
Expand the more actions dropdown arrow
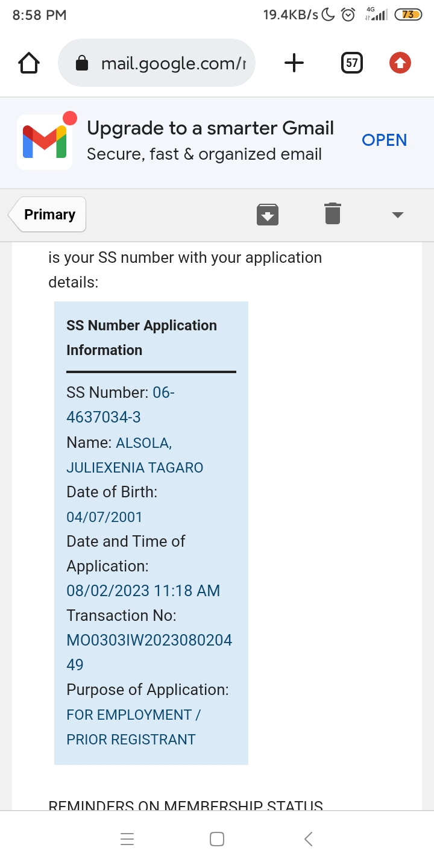(x=397, y=215)
